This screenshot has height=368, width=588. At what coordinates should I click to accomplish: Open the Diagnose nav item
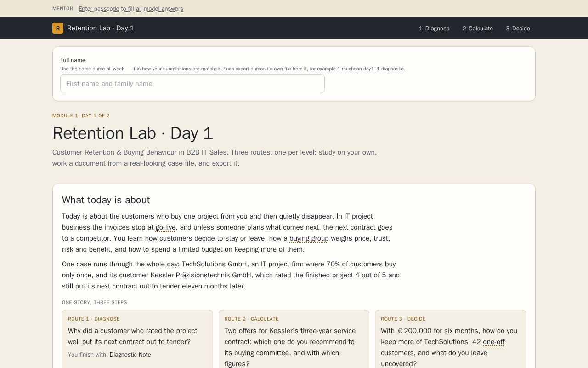[434, 29]
